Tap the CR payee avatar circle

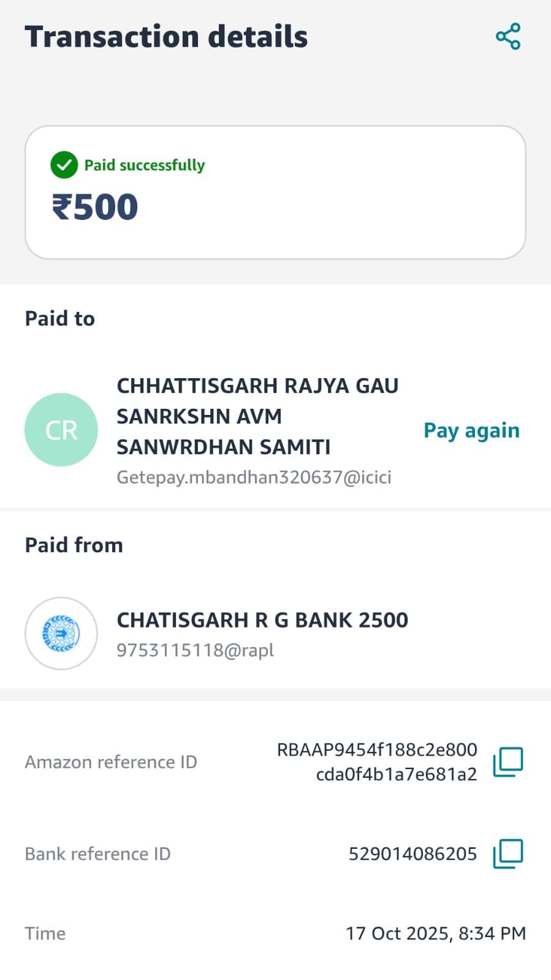(61, 430)
